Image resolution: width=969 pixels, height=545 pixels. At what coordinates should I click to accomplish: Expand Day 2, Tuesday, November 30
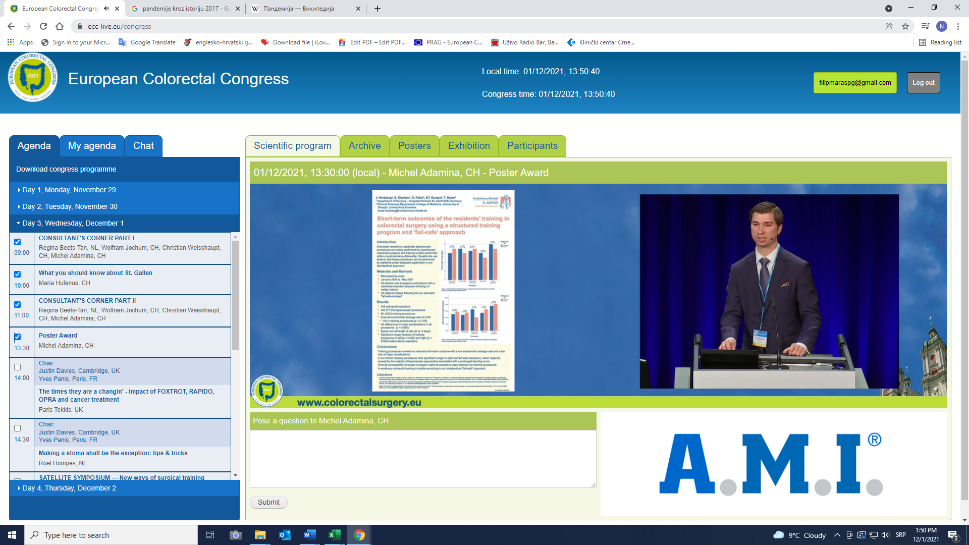[69, 206]
